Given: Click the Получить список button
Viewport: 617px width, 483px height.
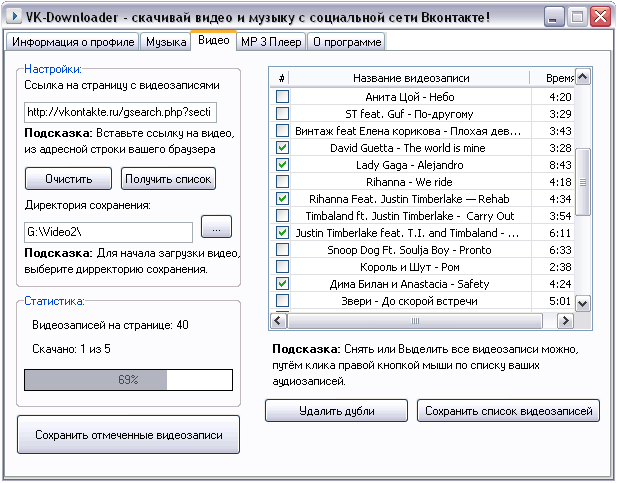Looking at the screenshot, I should tap(168, 179).
